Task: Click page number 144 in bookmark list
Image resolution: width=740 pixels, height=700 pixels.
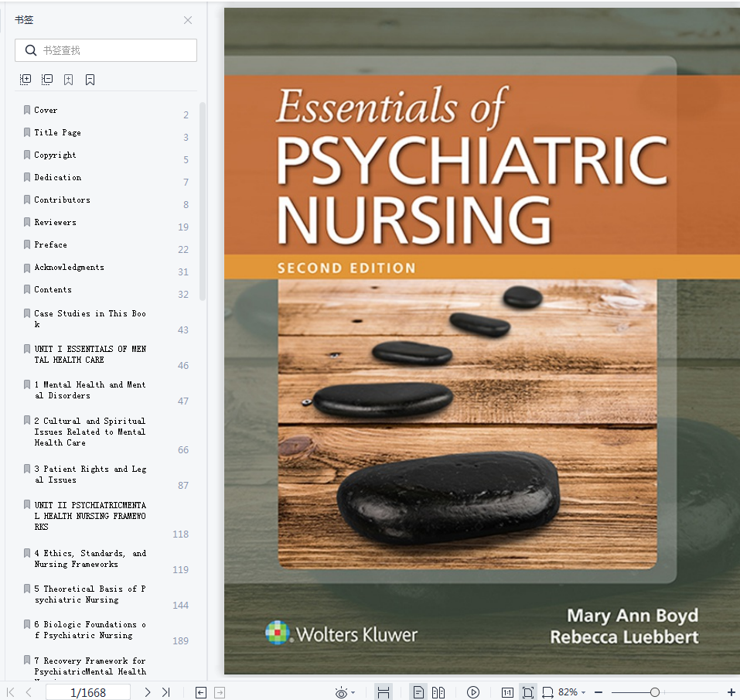Action: [180, 605]
